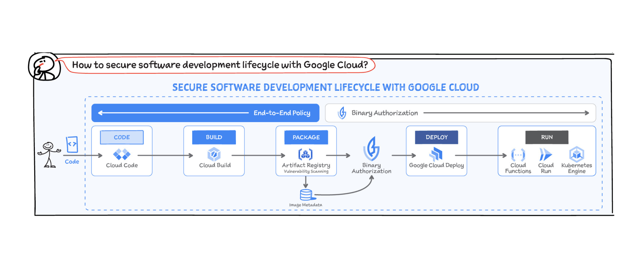Image resolution: width=644 pixels, height=268 pixels.
Task: Click the thinking face cartoon icon
Action: 44,67
